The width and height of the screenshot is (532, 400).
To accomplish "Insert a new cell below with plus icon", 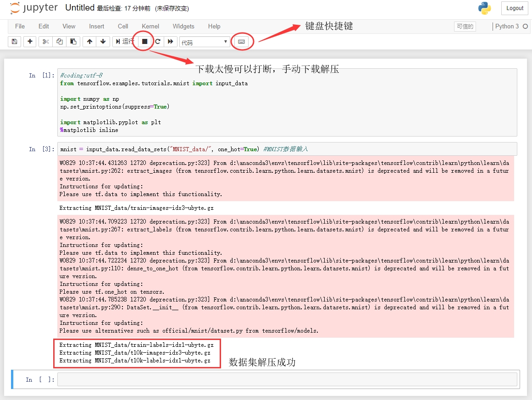I will click(x=30, y=42).
